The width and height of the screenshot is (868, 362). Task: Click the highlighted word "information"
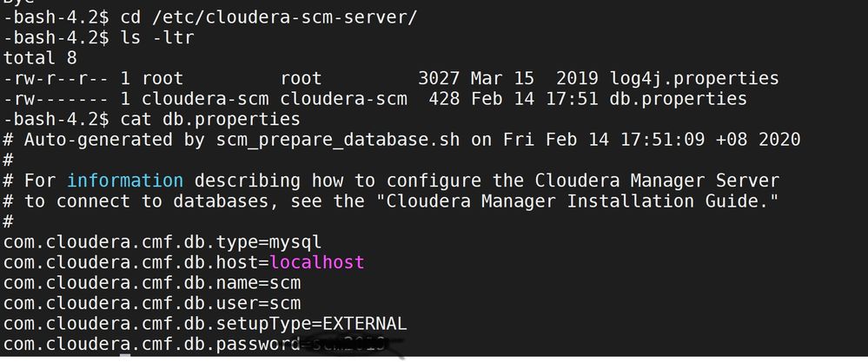[x=125, y=181]
